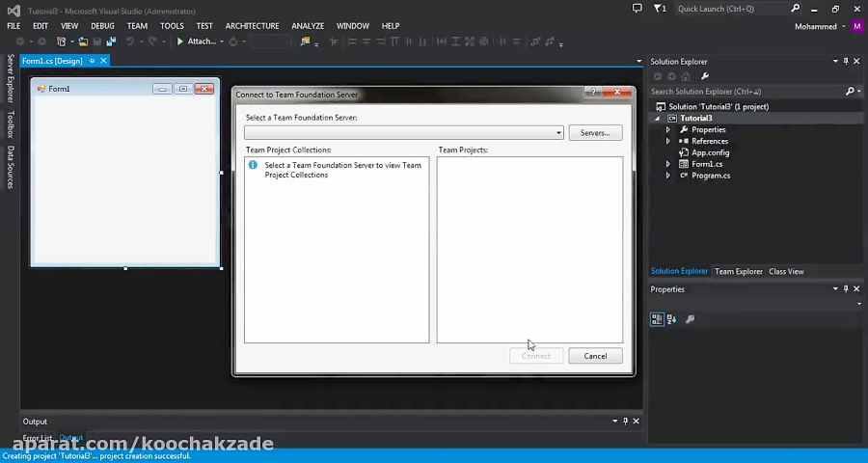Click the Save All toolbar icon
The height and width of the screenshot is (463, 868).
[x=110, y=41]
